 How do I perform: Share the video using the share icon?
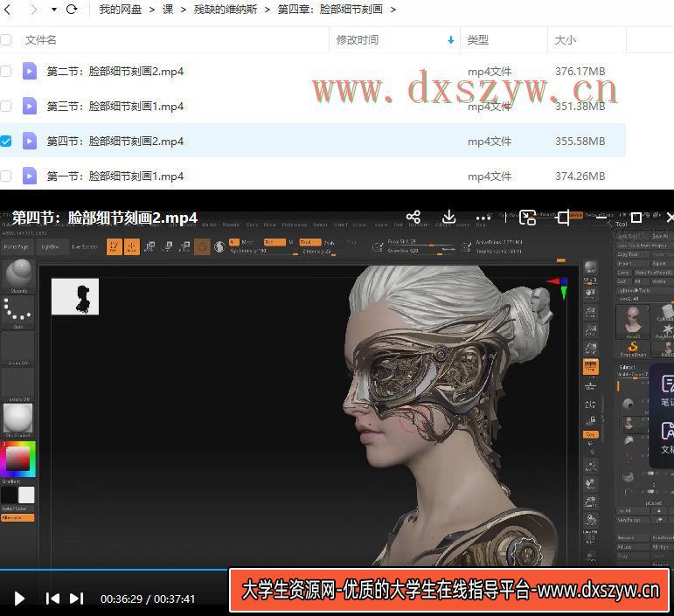[413, 218]
